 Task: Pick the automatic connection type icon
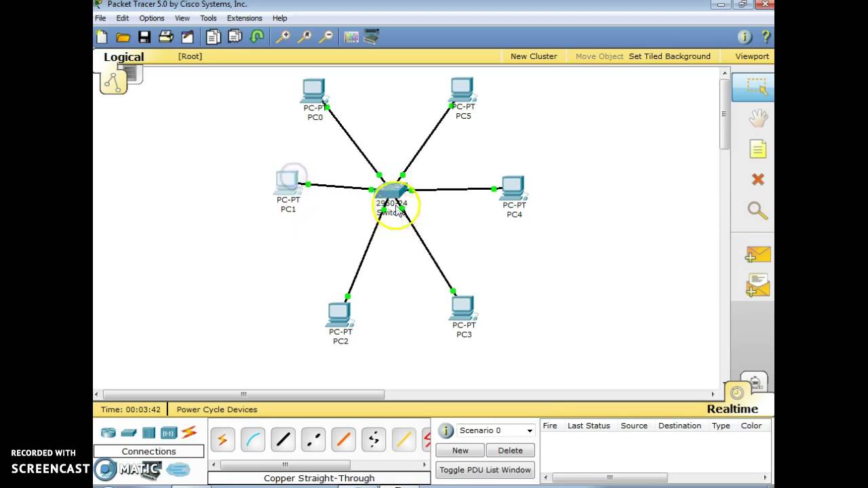pos(222,440)
